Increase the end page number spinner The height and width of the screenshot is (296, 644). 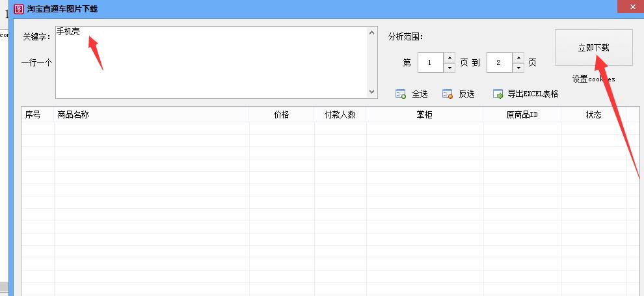click(x=518, y=58)
